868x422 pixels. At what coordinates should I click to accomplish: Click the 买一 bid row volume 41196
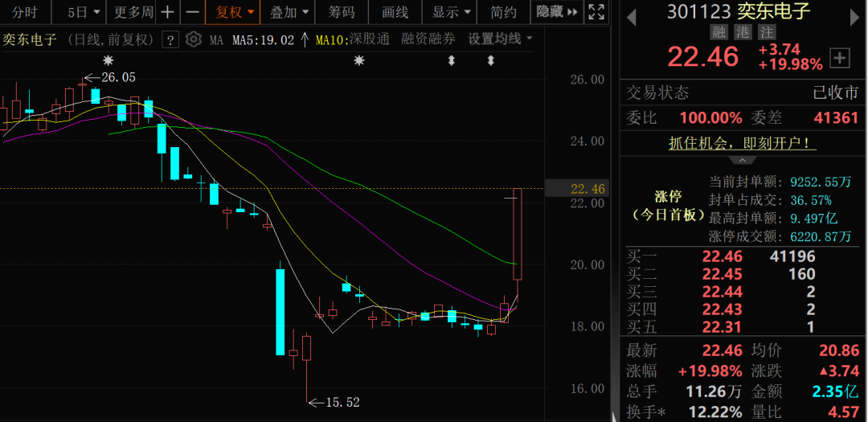792,256
